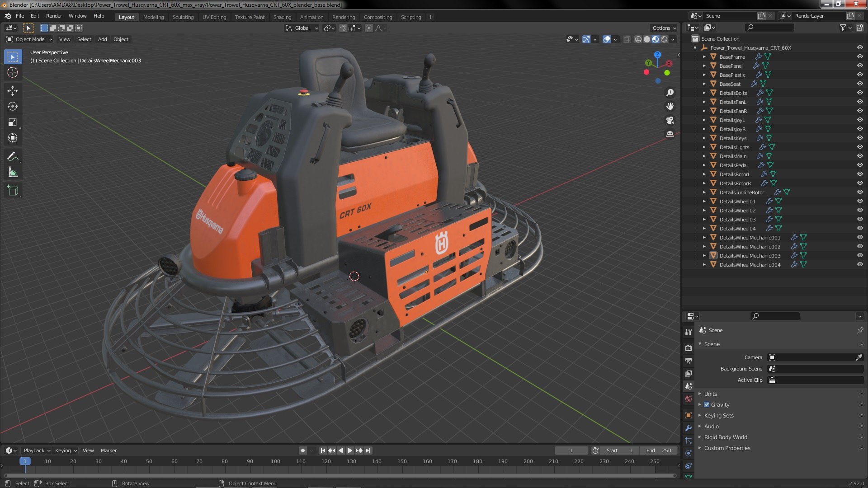Open the Tool properties tab icon
The height and width of the screenshot is (488, 868).
click(x=689, y=332)
